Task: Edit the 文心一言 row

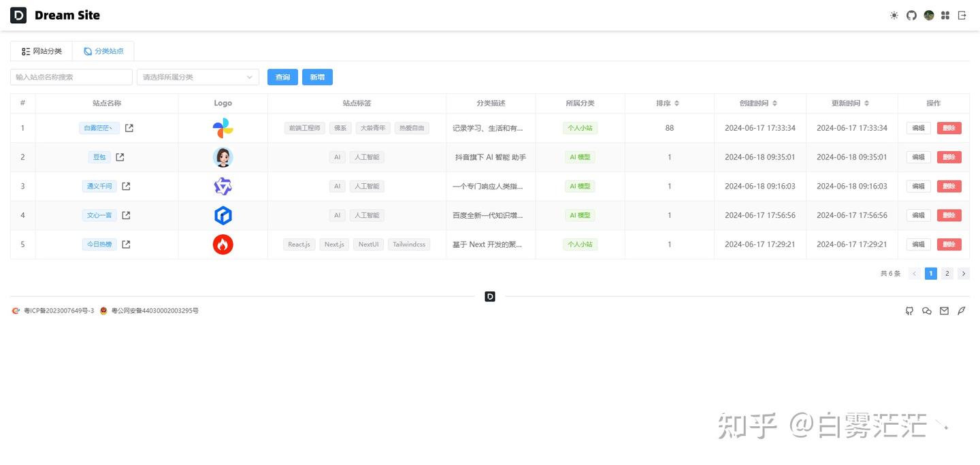Action: tap(919, 215)
